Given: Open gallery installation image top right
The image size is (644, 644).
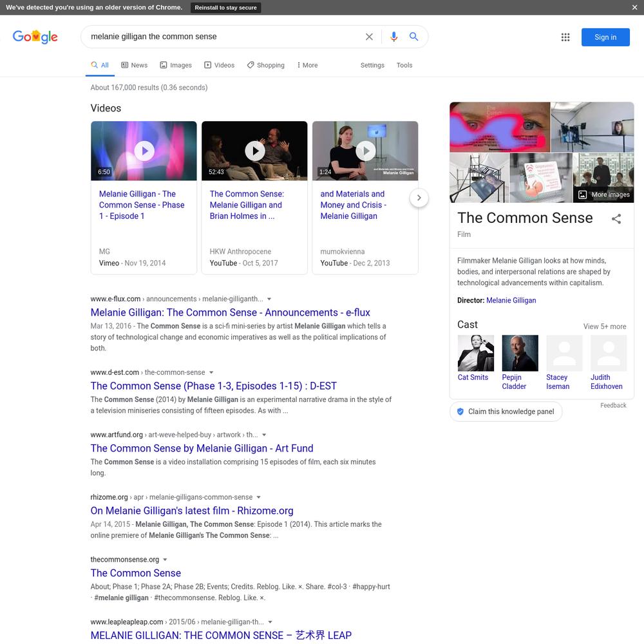Looking at the screenshot, I should click(x=592, y=128).
